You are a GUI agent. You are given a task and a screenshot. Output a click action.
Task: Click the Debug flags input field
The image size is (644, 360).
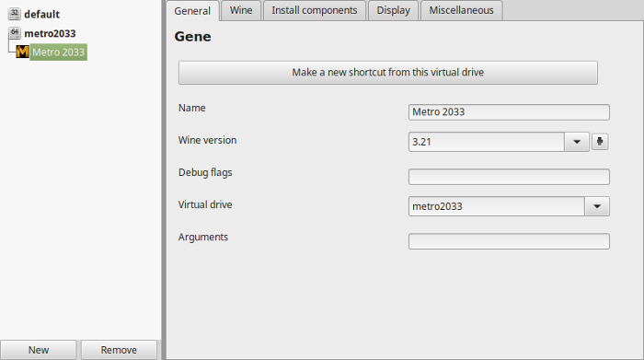509,177
